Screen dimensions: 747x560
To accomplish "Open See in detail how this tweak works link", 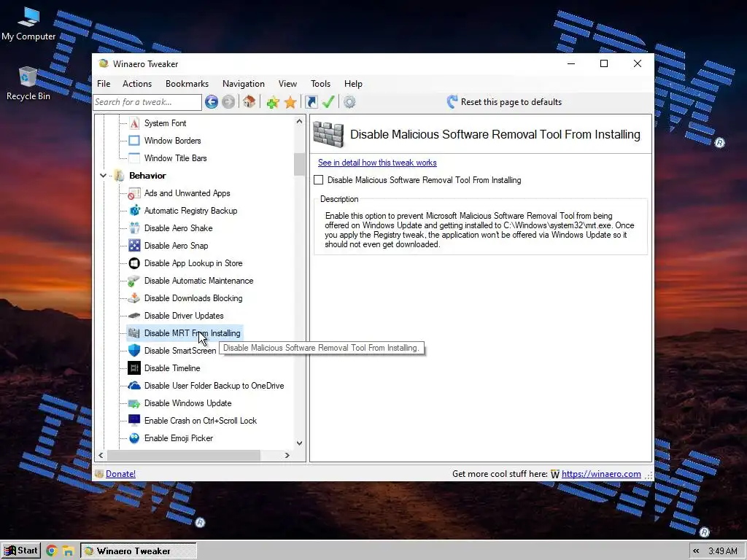I will (x=377, y=163).
